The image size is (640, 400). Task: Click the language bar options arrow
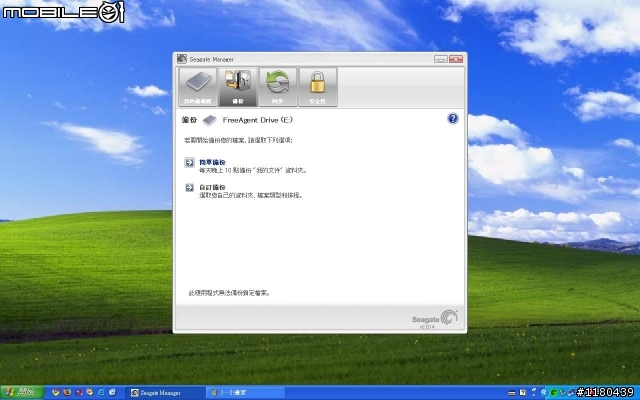click(533, 395)
